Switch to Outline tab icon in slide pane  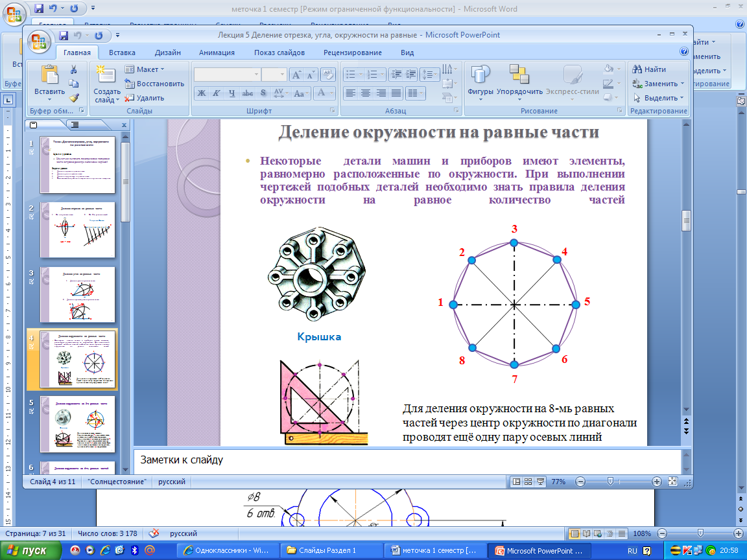pyautogui.click(x=75, y=124)
